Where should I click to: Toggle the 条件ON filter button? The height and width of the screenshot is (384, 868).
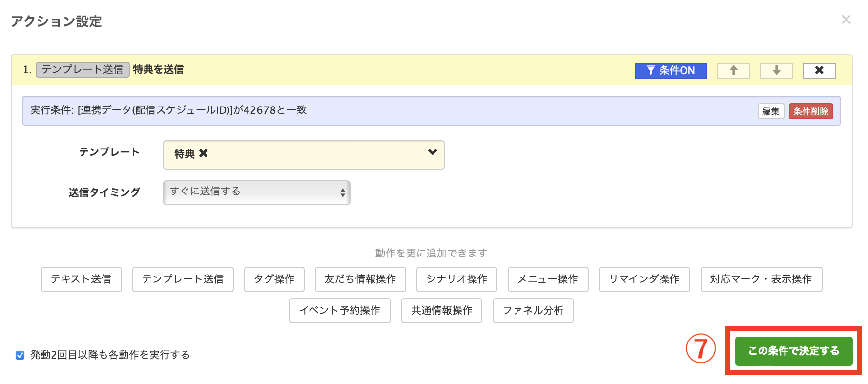[x=670, y=70]
